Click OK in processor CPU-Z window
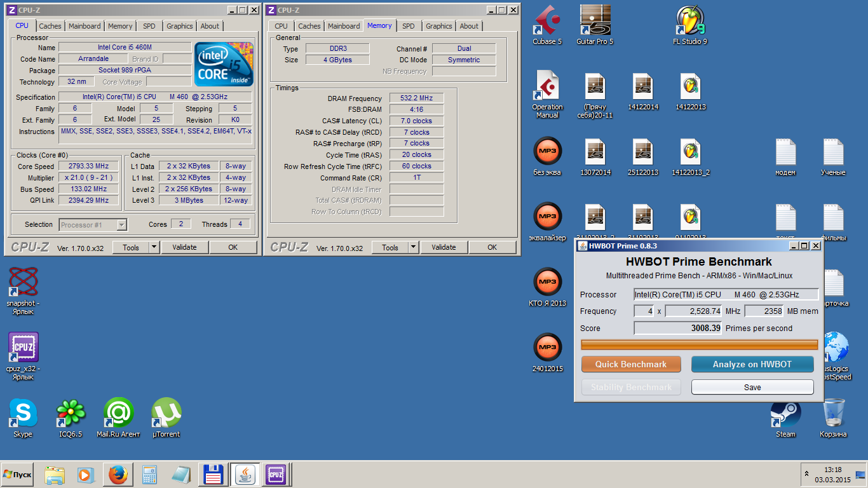 tap(233, 247)
